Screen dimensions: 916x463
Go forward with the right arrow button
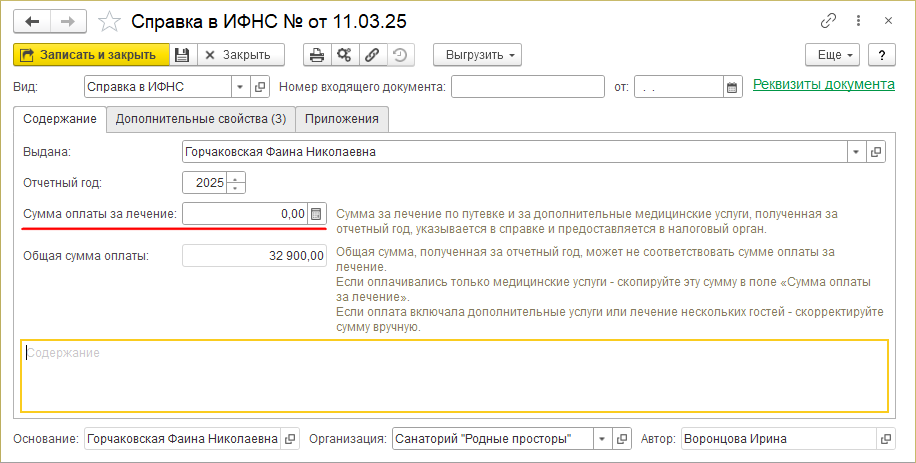68,22
